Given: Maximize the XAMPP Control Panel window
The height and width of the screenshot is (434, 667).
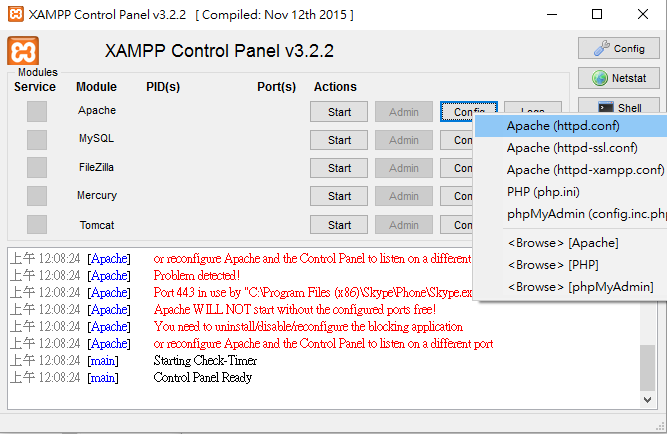Looking at the screenshot, I should 597,14.
